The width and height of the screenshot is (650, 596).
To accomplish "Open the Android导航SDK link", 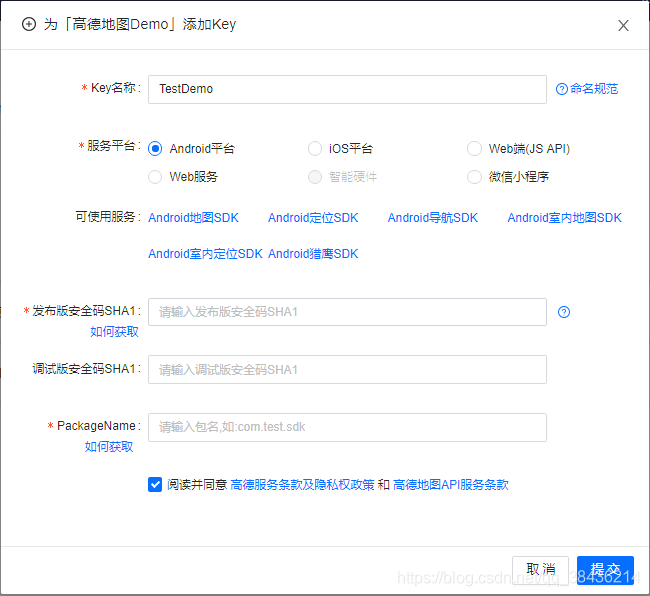I will 433,218.
